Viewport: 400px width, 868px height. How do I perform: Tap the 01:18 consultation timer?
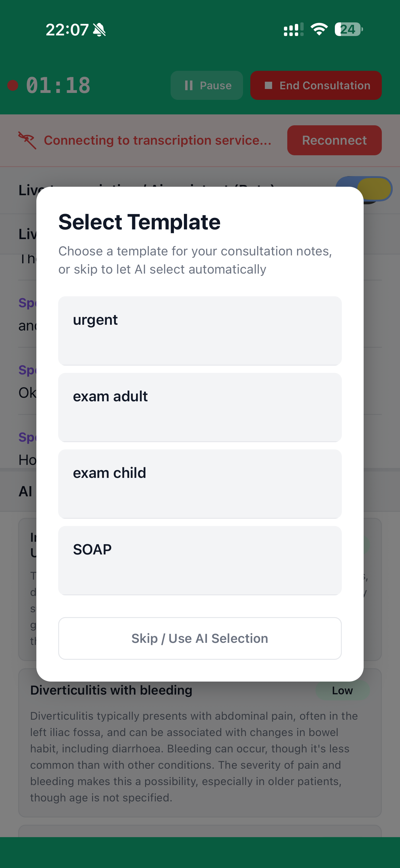coord(58,85)
